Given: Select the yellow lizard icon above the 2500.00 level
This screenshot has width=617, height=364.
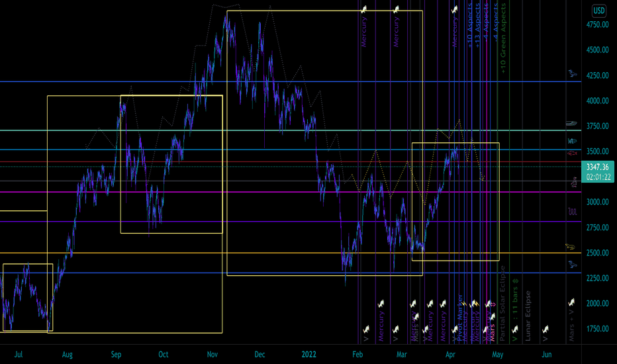Looking at the screenshot, I should tap(570, 247).
